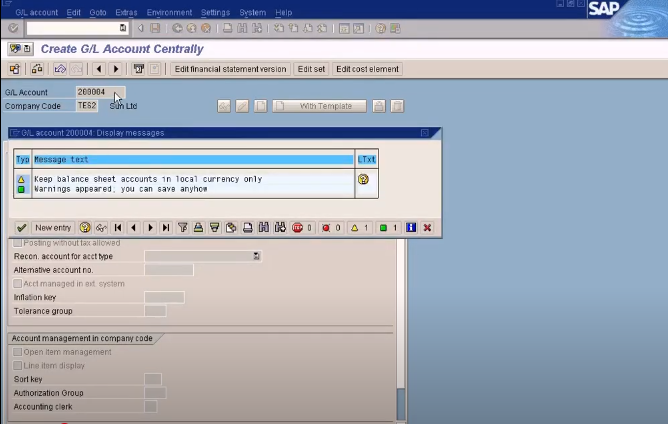Viewport: 668px width, 424px height.
Task: Go to previous message page arrow in dialog
Action: click(134, 228)
